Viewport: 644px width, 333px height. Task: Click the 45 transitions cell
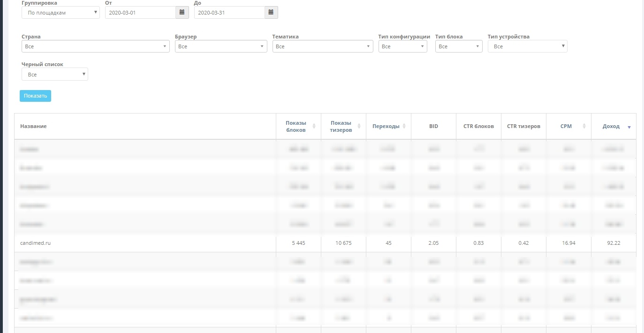click(x=388, y=243)
